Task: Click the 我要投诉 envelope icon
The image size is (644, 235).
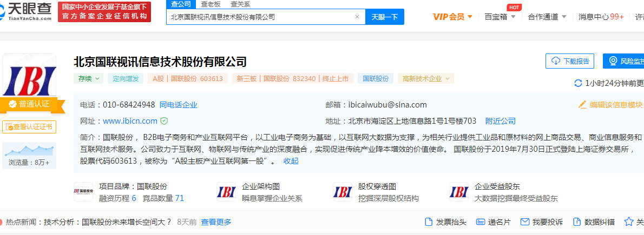Action: [524, 222]
